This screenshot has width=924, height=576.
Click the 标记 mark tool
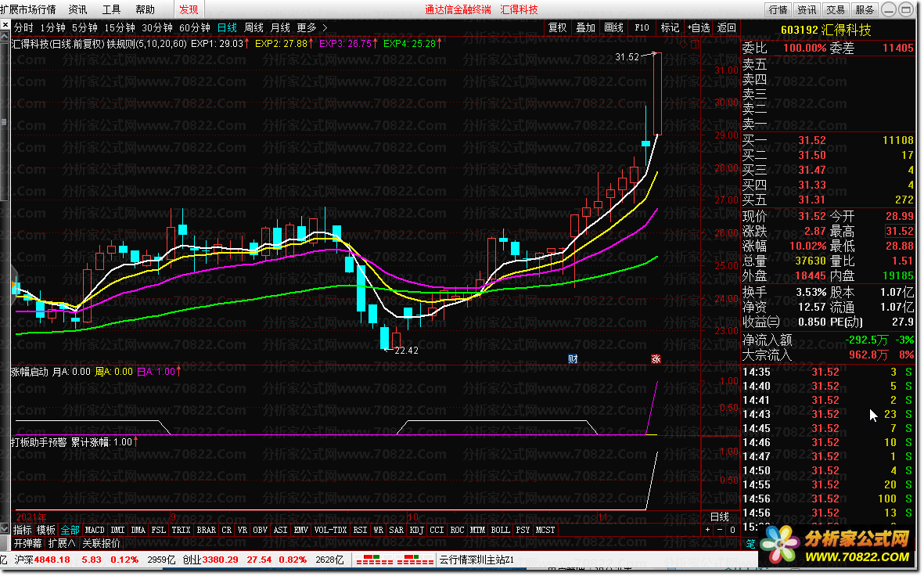(x=670, y=27)
